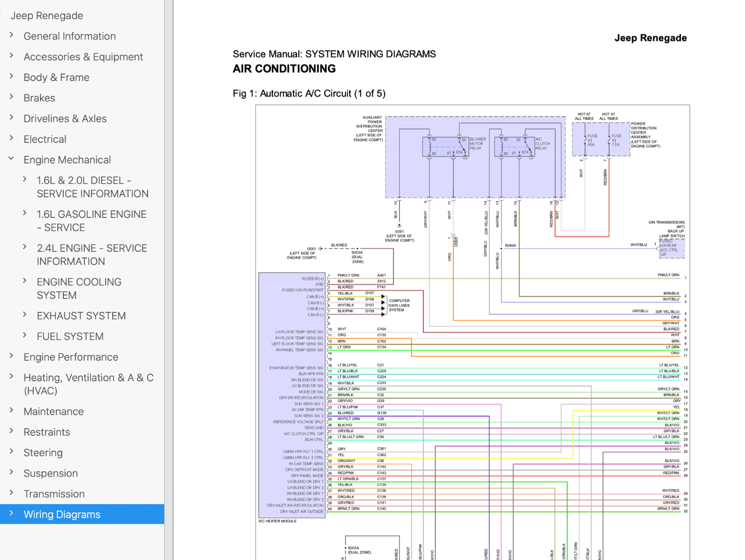
Task: Go to the Transmission section
Action: point(54,494)
